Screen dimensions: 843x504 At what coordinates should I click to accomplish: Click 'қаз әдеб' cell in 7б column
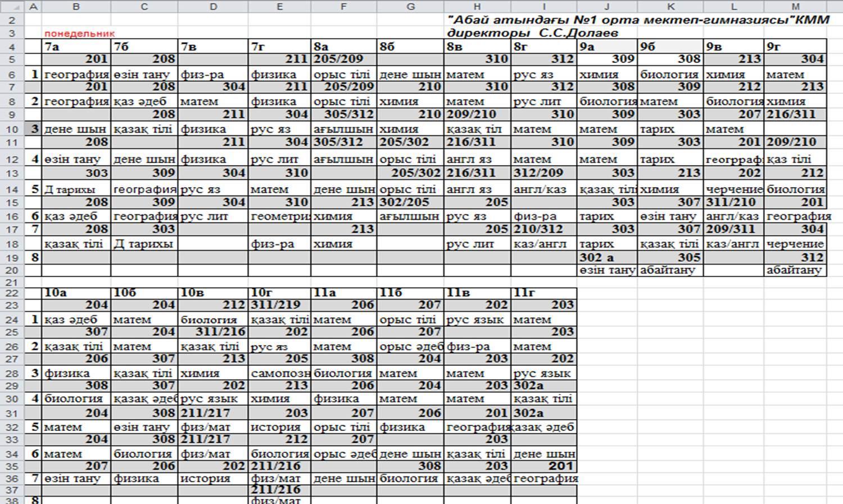tap(144, 101)
